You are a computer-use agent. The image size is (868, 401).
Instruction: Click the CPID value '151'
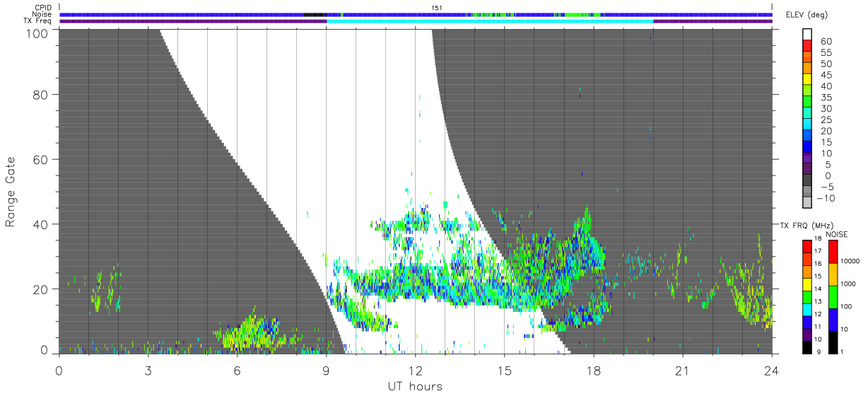click(437, 8)
